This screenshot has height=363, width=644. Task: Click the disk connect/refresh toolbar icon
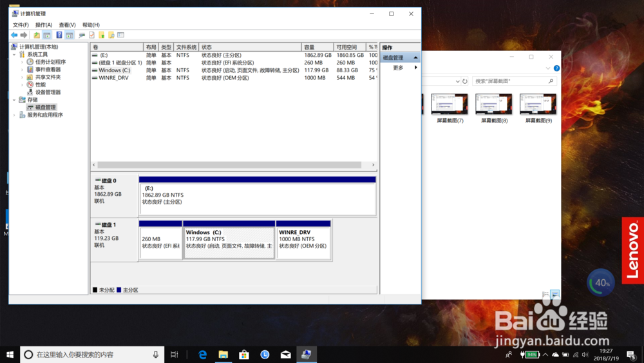click(82, 35)
